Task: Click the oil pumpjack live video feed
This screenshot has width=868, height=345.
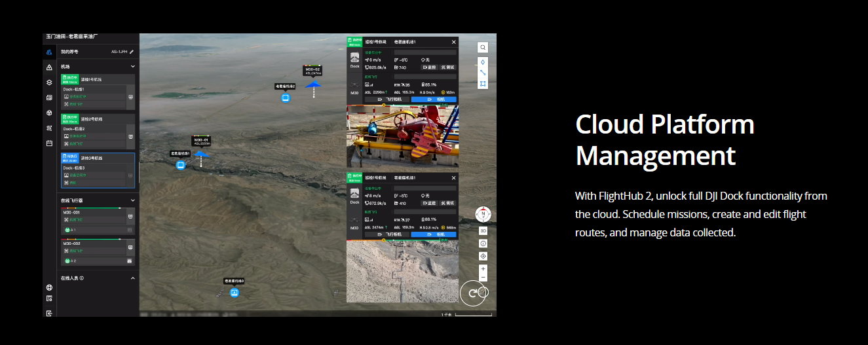Action: 402,136
